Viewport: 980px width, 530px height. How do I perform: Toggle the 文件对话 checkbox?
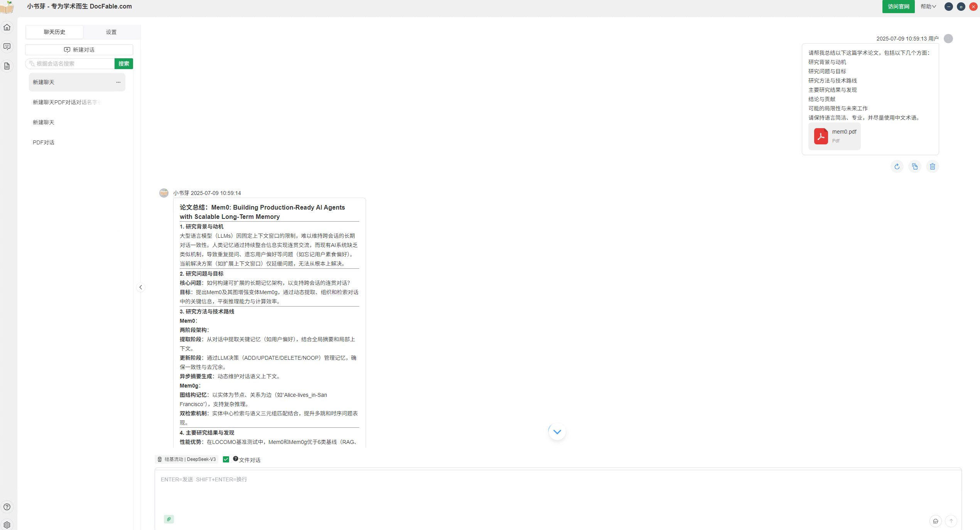click(x=226, y=459)
